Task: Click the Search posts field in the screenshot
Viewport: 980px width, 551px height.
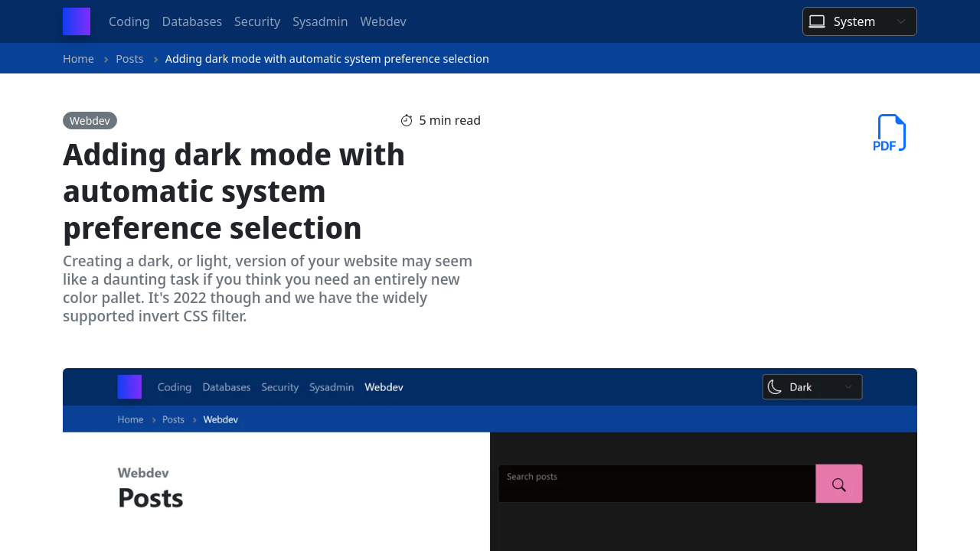Action: 657,483
